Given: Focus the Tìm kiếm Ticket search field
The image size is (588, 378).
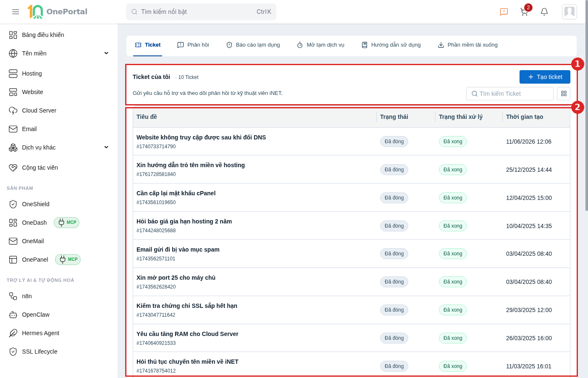Looking at the screenshot, I should tap(509, 94).
